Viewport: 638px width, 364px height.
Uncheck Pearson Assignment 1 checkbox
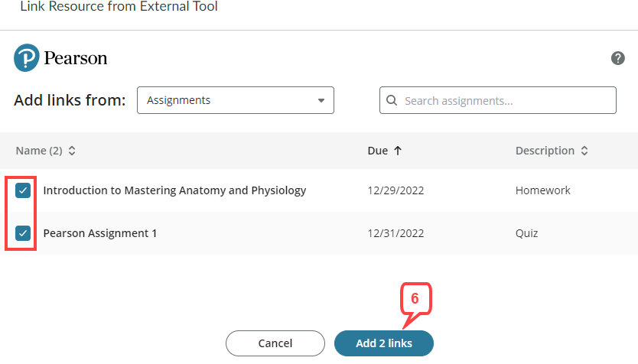pos(23,233)
